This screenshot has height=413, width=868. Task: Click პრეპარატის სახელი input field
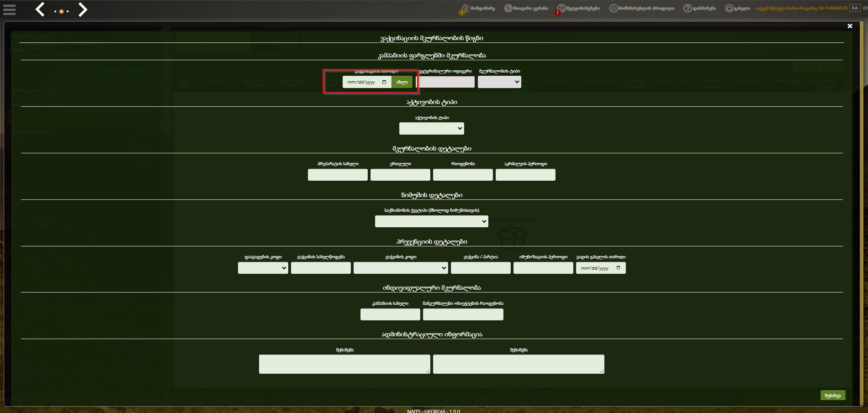click(x=338, y=175)
